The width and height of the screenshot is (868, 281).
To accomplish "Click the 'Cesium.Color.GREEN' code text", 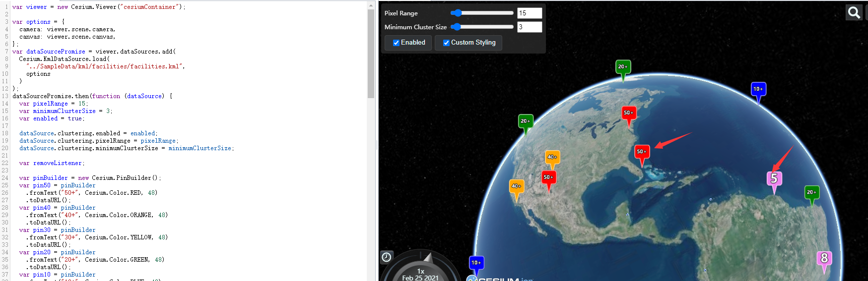I will (117, 260).
